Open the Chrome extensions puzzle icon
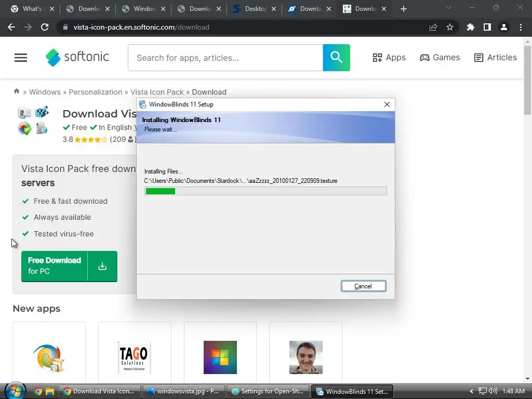 471,27
